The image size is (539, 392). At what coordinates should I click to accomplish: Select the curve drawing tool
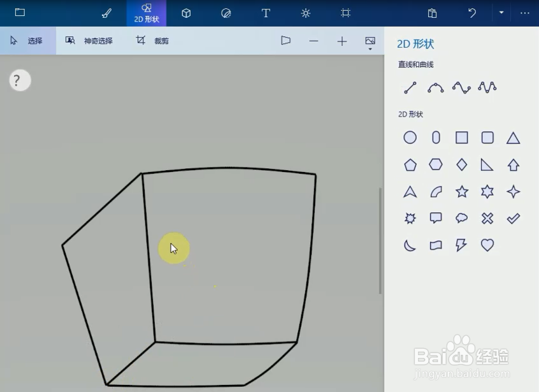click(435, 87)
